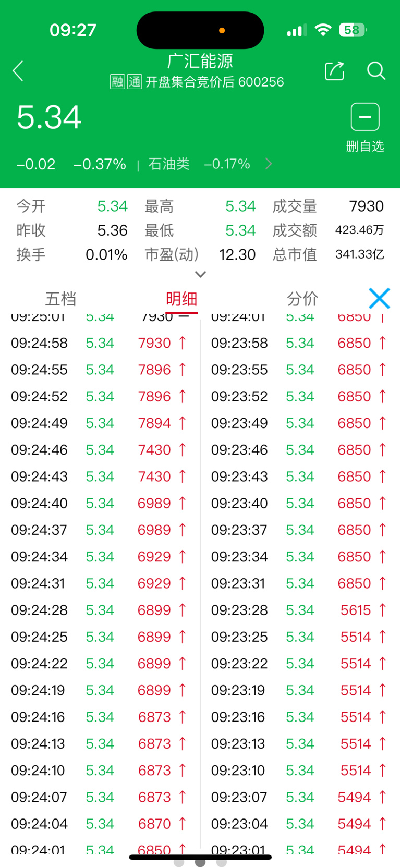The width and height of the screenshot is (401, 868).
Task: Open the search magnifier icon
Action: click(x=376, y=71)
